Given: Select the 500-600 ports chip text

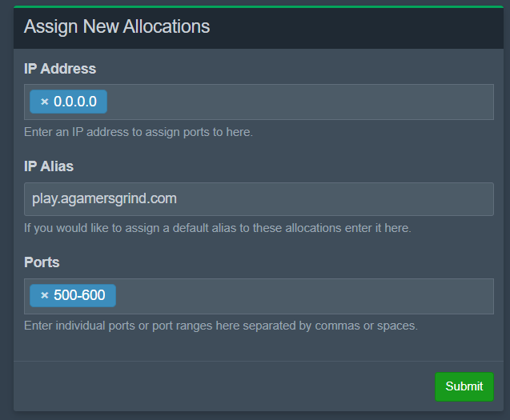Looking at the screenshot, I should [79, 296].
